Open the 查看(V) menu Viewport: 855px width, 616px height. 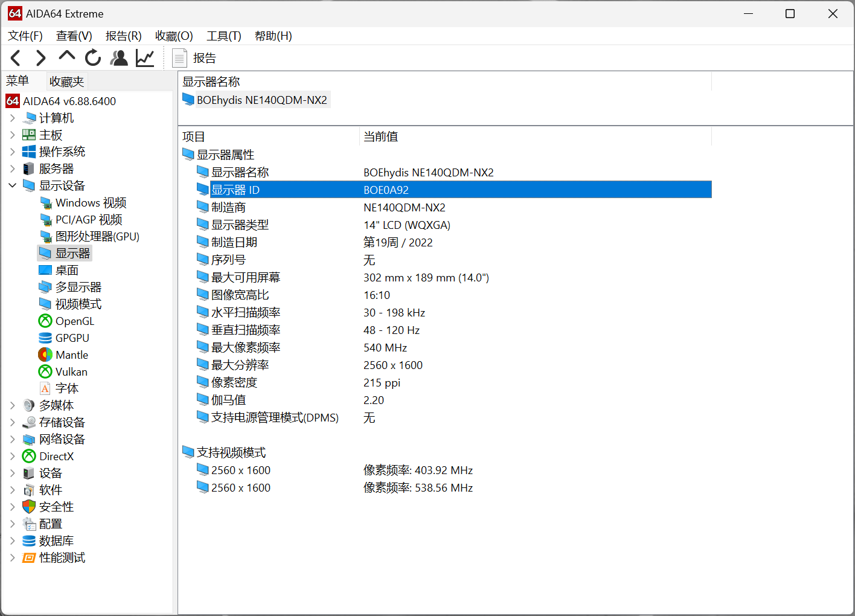point(74,36)
